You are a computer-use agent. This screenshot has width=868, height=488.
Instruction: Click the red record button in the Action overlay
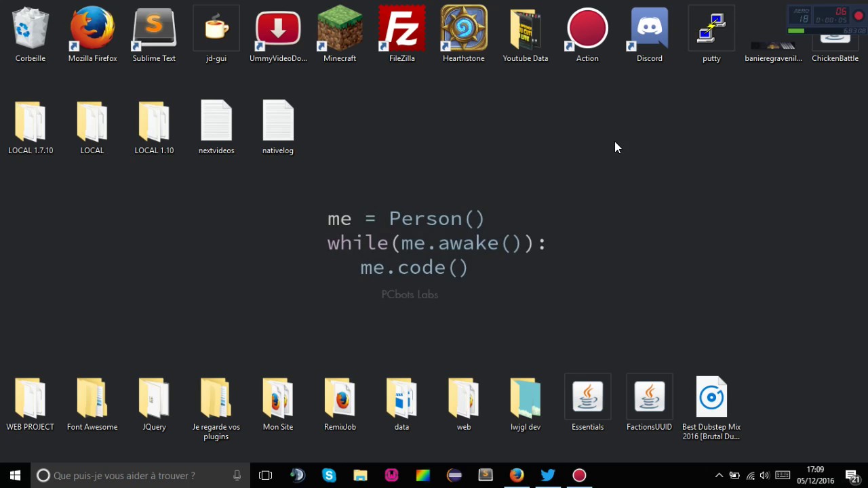coord(859,16)
